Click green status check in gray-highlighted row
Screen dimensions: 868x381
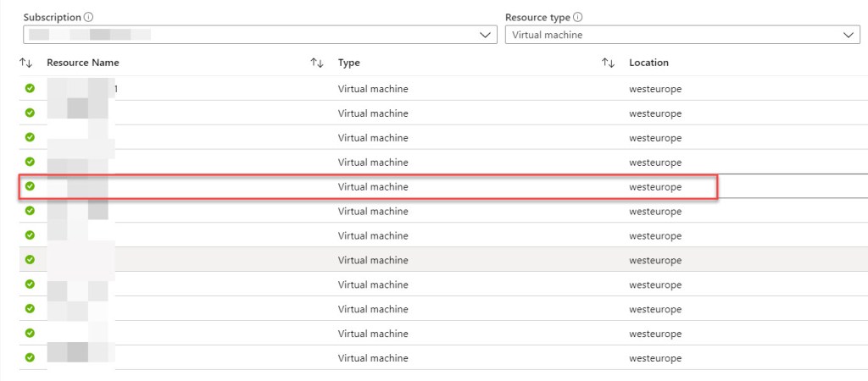pyautogui.click(x=30, y=259)
